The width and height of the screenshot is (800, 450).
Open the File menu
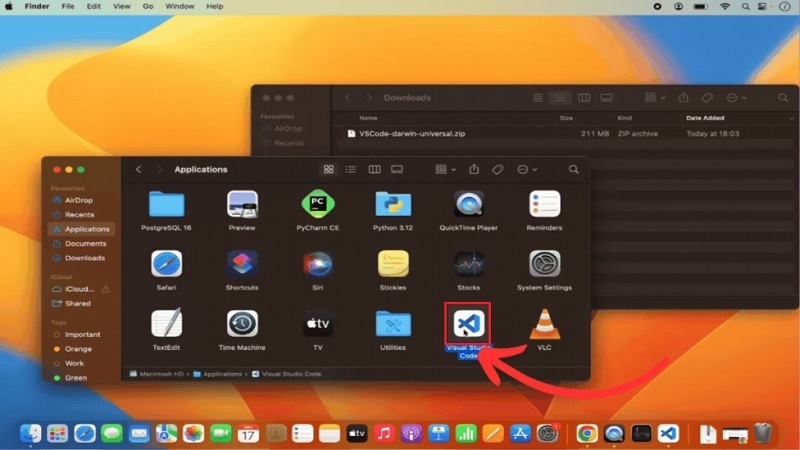pyautogui.click(x=68, y=7)
